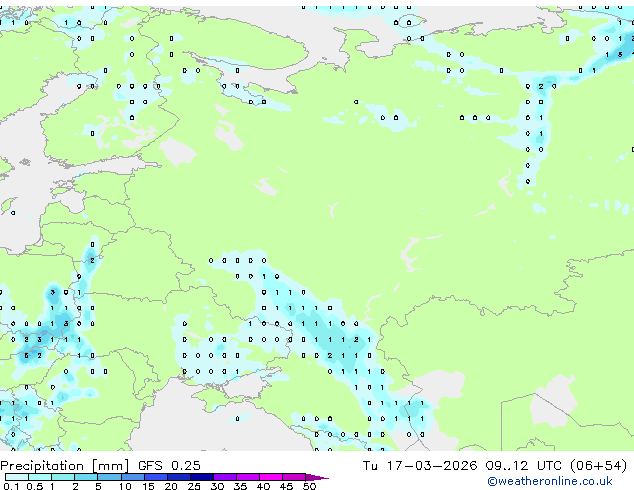Click the "Precipitation" title word
634x490 pixels.
42,466
